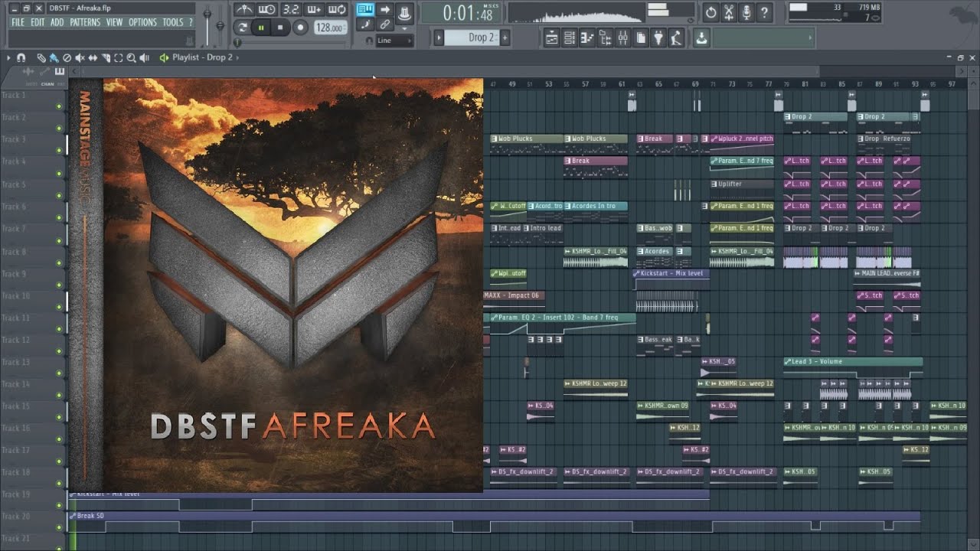Image resolution: width=980 pixels, height=551 pixels.
Task: Click the tempo tapper icon
Action: pos(676,37)
